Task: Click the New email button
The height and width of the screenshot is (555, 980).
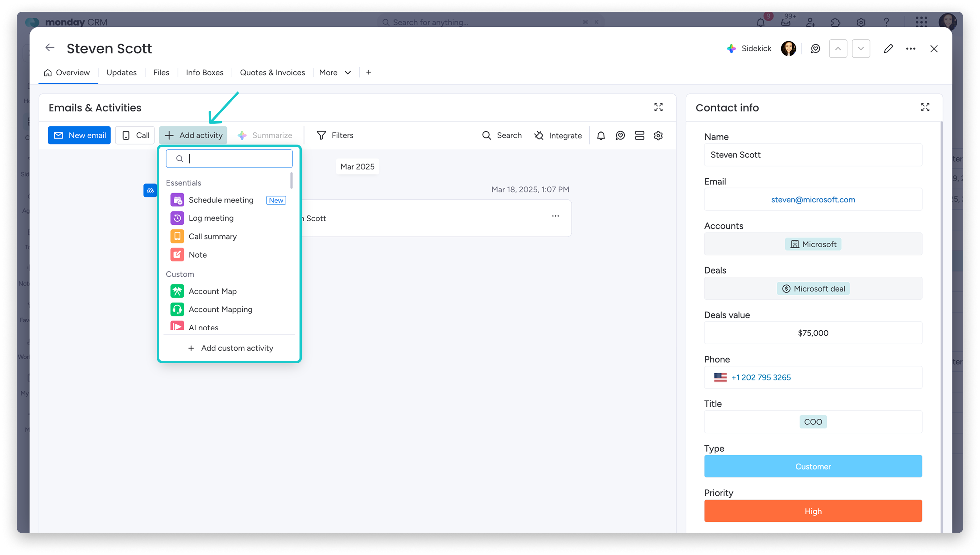Action: pyautogui.click(x=79, y=135)
